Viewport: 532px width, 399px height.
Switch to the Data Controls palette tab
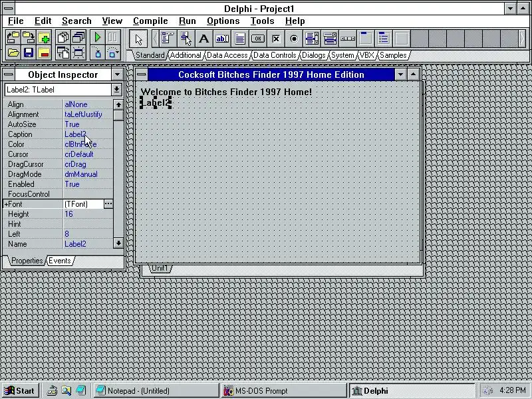pyautogui.click(x=275, y=55)
